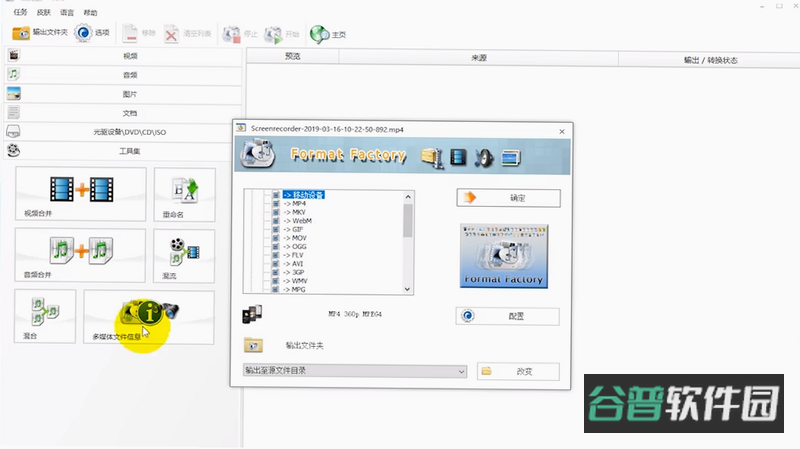
Task: Select '-> FLV' in the format list
Action: click(x=293, y=255)
